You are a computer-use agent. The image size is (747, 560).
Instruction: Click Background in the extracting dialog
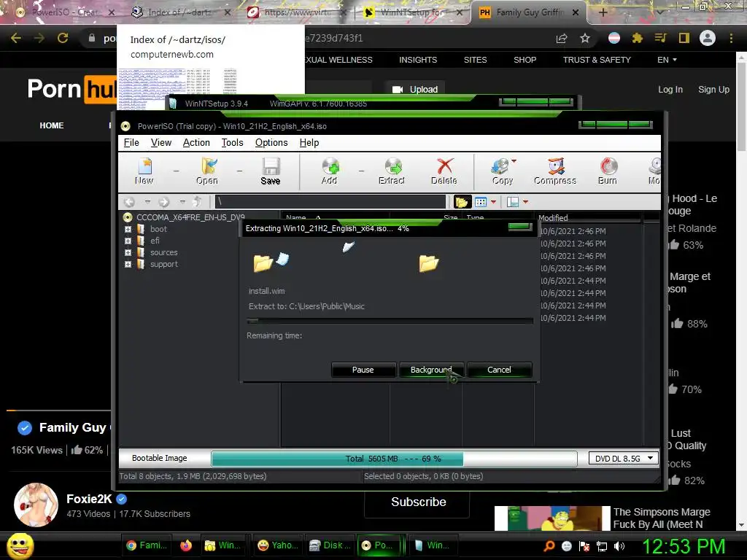coord(431,370)
